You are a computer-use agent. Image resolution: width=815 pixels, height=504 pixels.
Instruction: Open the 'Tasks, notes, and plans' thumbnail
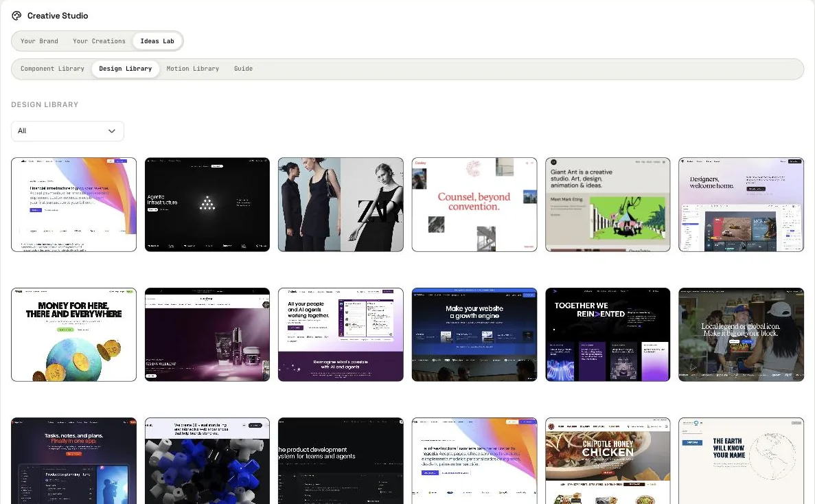(x=73, y=461)
